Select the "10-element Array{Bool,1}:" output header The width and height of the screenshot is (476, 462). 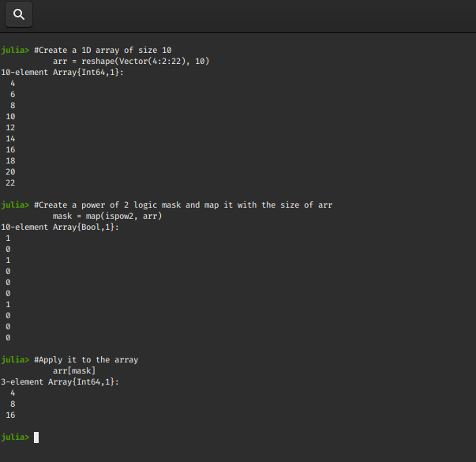[60, 227]
